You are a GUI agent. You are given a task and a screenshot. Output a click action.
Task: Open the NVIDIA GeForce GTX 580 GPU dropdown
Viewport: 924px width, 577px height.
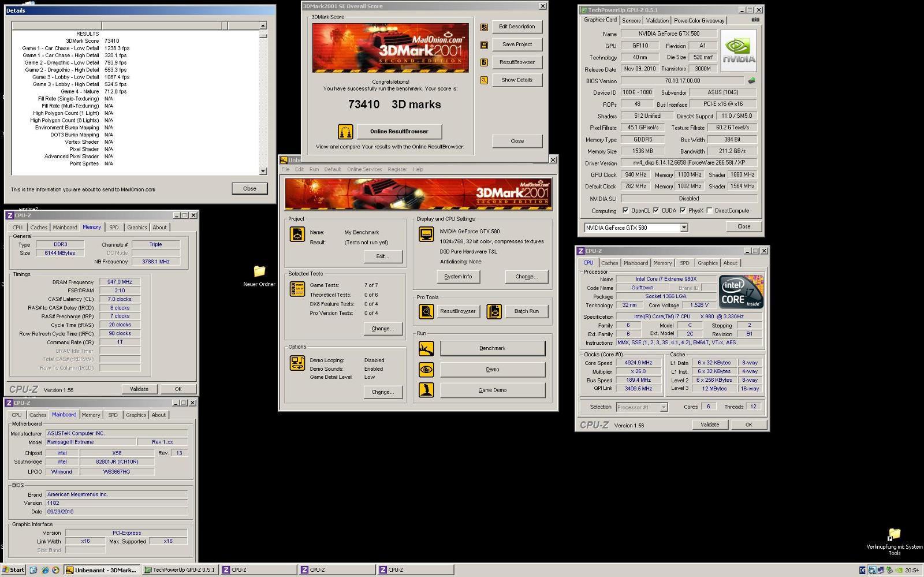[684, 228]
